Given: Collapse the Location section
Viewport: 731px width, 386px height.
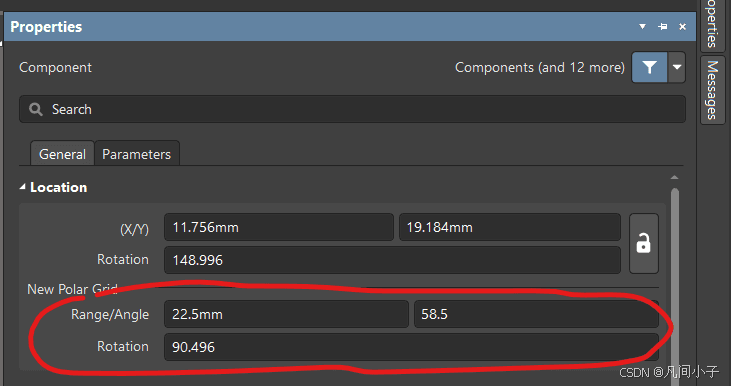Looking at the screenshot, I should [x=22, y=187].
